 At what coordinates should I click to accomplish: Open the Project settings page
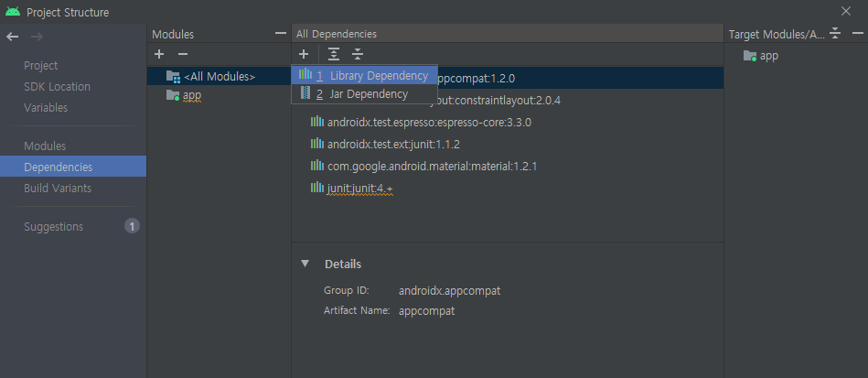(41, 65)
